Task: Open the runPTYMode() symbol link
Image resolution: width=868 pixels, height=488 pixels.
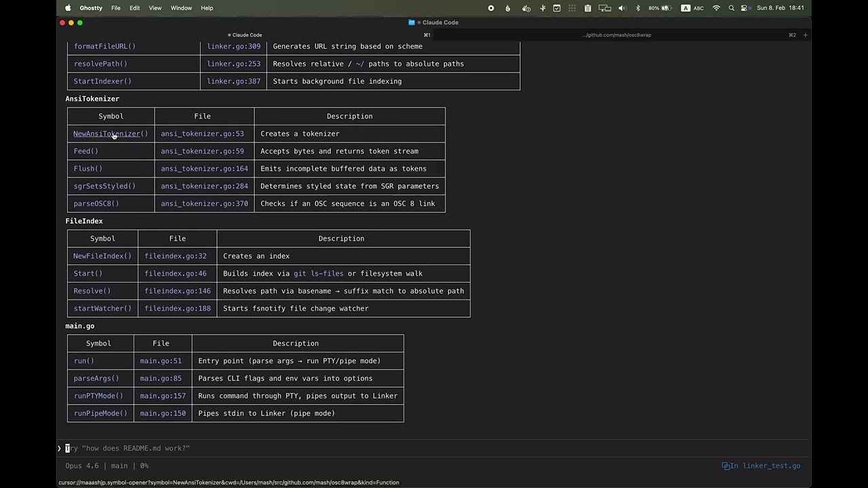Action: pos(98,396)
